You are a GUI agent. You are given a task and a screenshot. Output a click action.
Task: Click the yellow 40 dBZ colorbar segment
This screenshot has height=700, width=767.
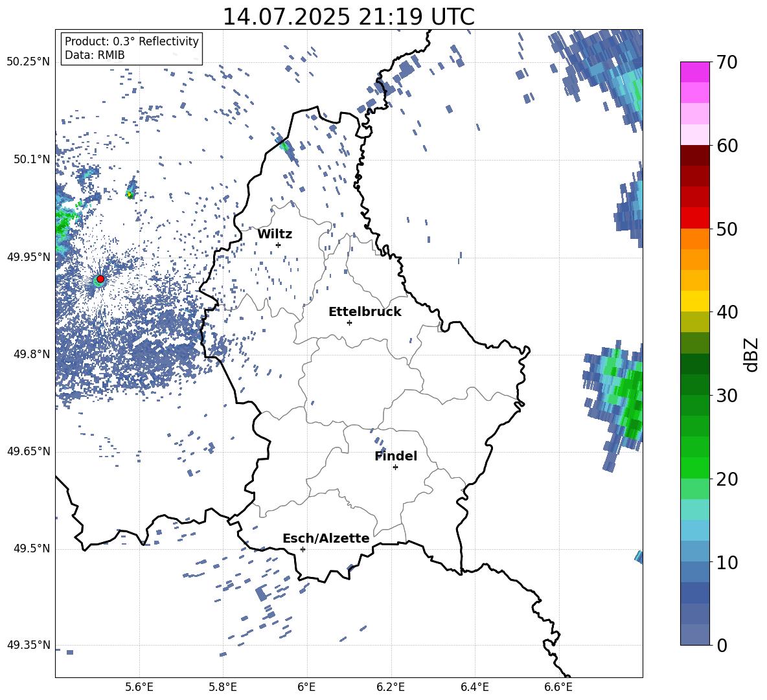694,301
